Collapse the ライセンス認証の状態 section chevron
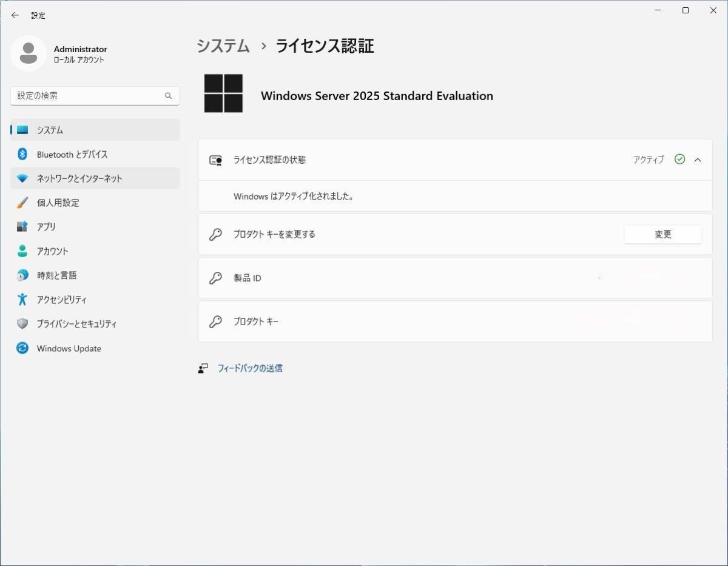The width and height of the screenshot is (728, 566). coord(698,160)
